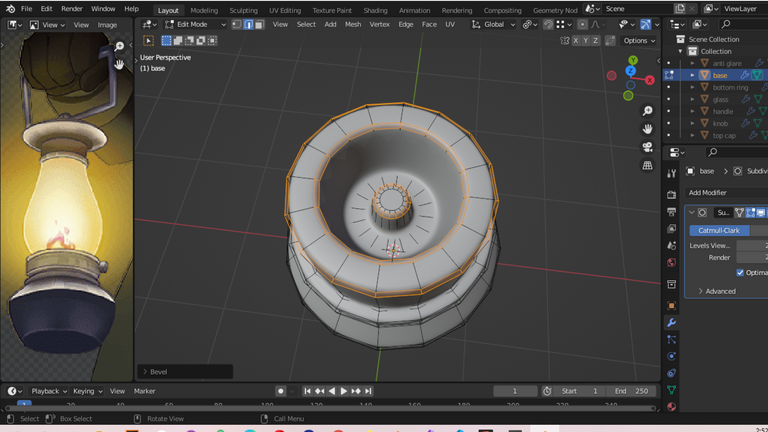Play the animation
Viewport: 768px width, 432px height.
point(344,391)
